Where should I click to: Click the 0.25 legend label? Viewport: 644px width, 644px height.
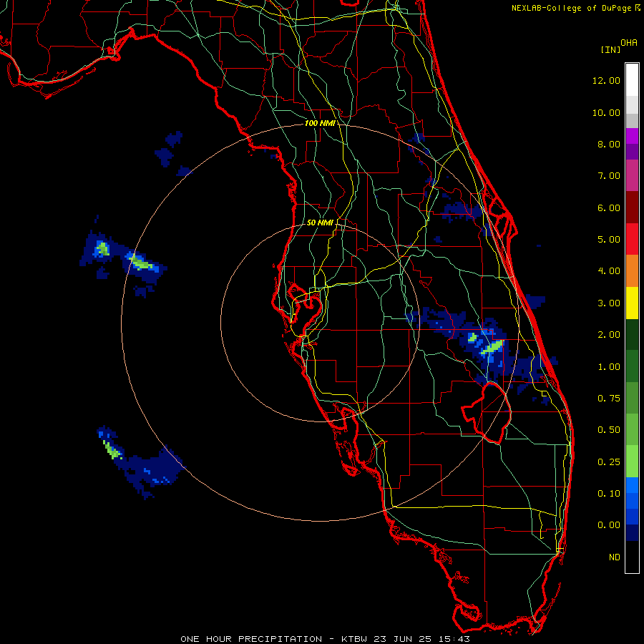point(609,462)
